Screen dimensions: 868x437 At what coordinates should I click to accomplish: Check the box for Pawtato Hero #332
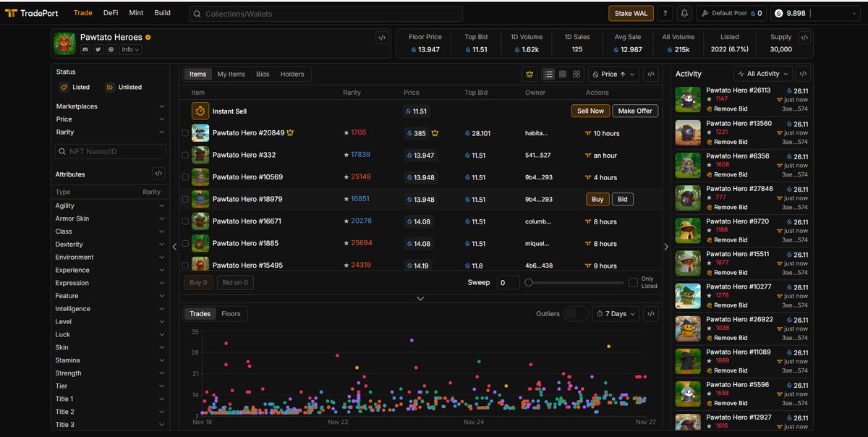pyautogui.click(x=185, y=155)
